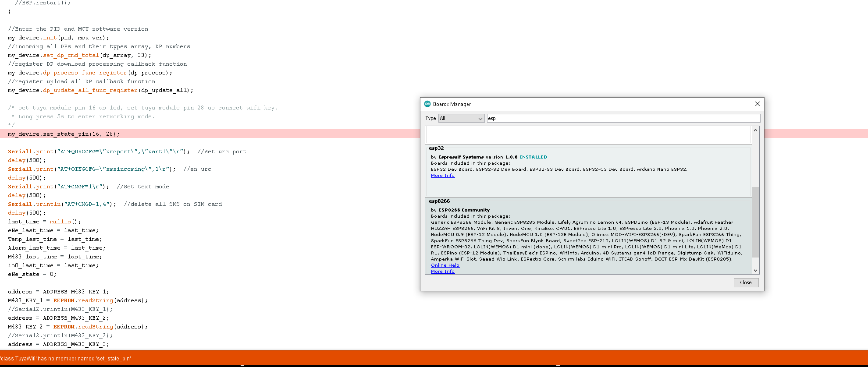Place cursor on my_device.init(pid, mcu_ver) line

click(58, 38)
